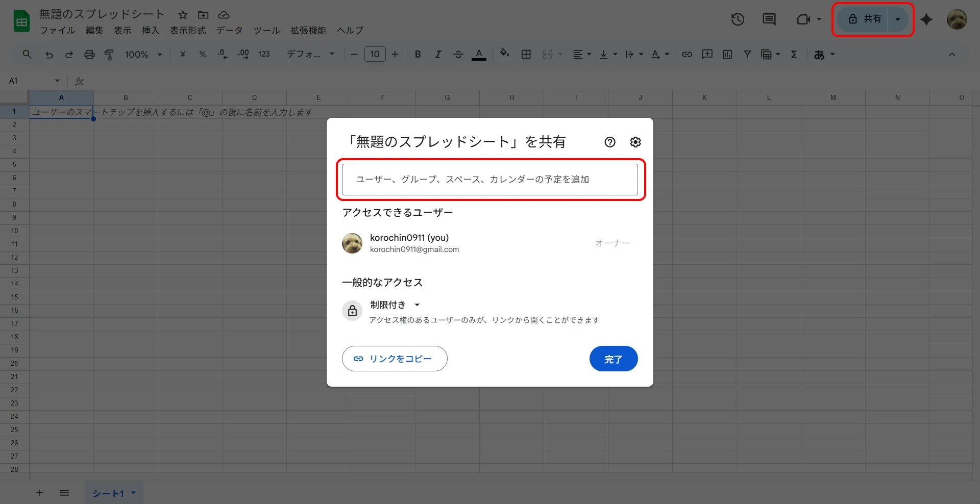
Task: Expand the arrow next to 共有 button
Action: (x=898, y=19)
